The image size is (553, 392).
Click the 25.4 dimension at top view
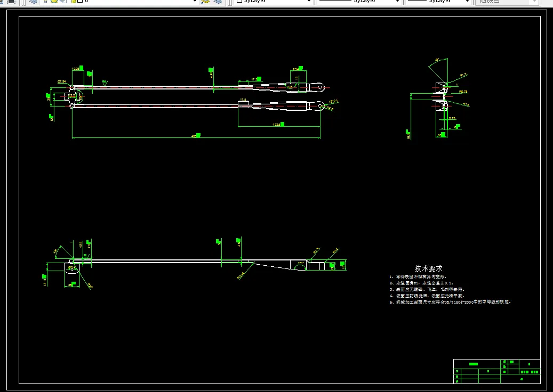pos(295,69)
